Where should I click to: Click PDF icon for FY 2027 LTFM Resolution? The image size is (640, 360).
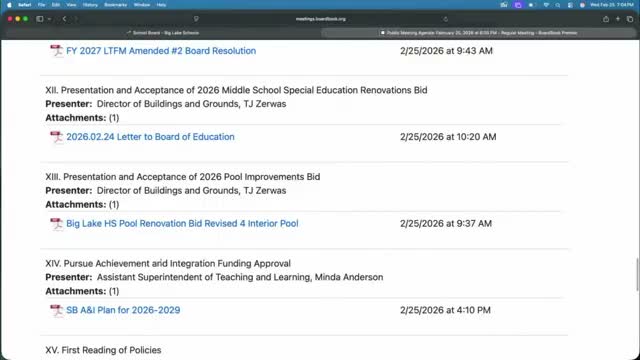56,51
